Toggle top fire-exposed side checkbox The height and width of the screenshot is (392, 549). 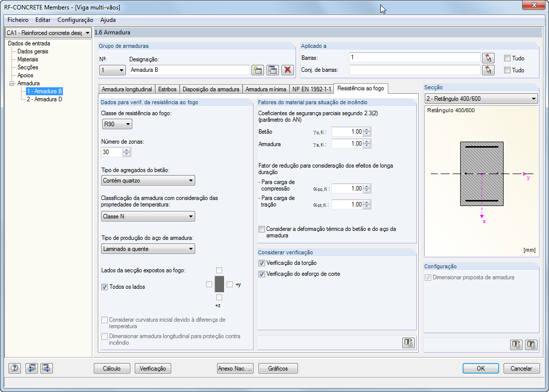click(x=219, y=270)
